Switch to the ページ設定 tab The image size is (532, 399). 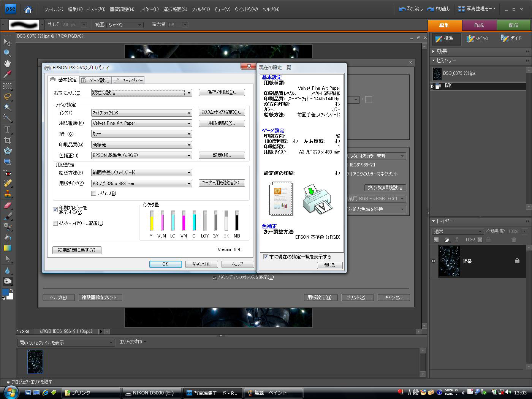coord(96,80)
